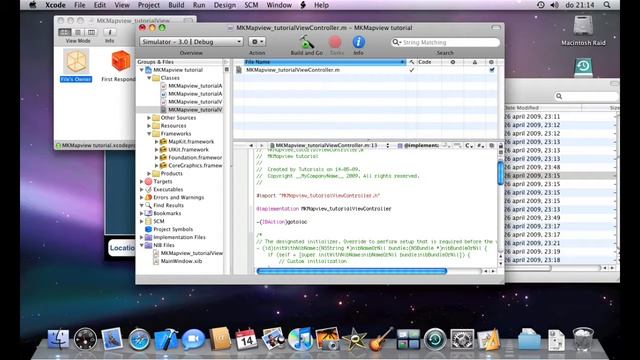Open the Trash in the Dock
Viewport: 640px width, 360px height.
click(583, 339)
